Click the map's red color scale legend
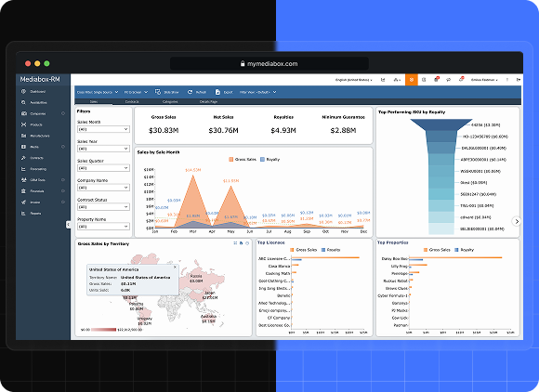The image size is (539, 392). tap(104, 330)
